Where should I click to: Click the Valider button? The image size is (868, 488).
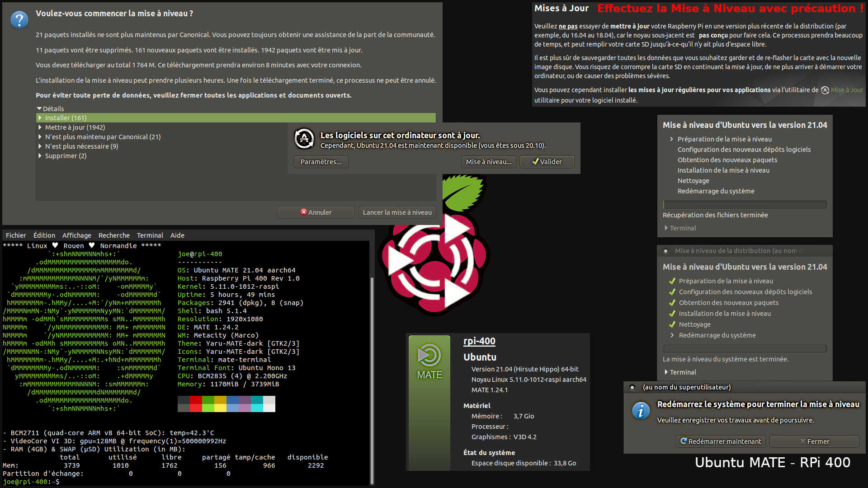point(547,162)
